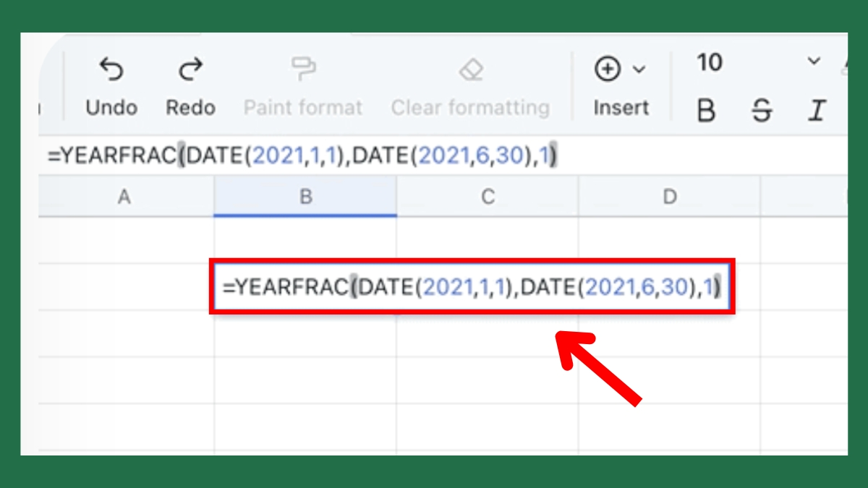The image size is (868, 488).
Task: Click the Insert plus-circle icon
Action: click(608, 69)
